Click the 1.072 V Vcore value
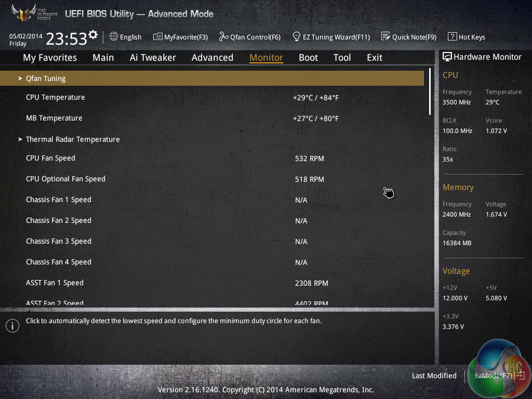Screen dimensions: 532x399 pyautogui.click(x=496, y=130)
